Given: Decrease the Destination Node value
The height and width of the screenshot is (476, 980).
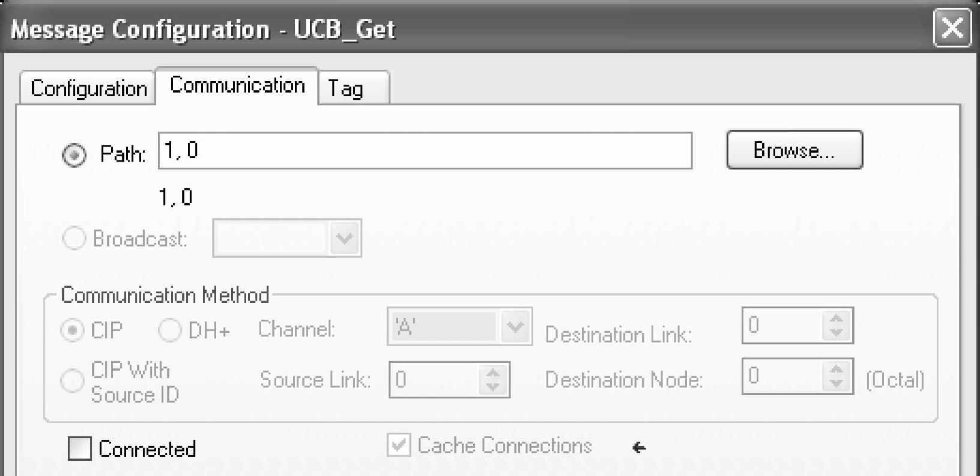Looking at the screenshot, I should [836, 383].
